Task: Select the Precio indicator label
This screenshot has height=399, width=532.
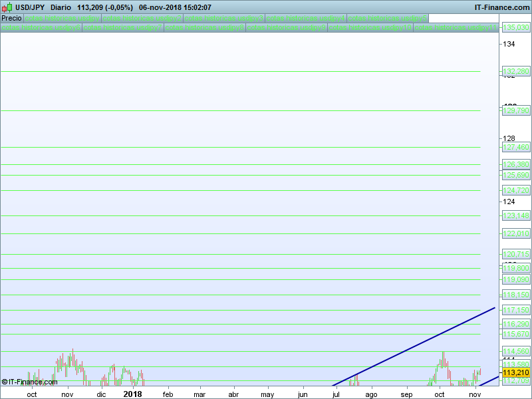Action: coord(11,18)
